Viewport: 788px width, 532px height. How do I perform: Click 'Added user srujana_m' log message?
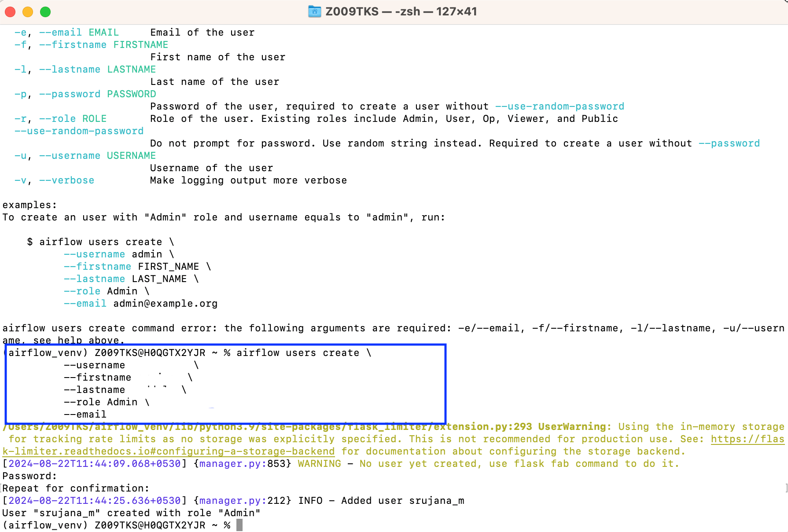tap(402, 501)
